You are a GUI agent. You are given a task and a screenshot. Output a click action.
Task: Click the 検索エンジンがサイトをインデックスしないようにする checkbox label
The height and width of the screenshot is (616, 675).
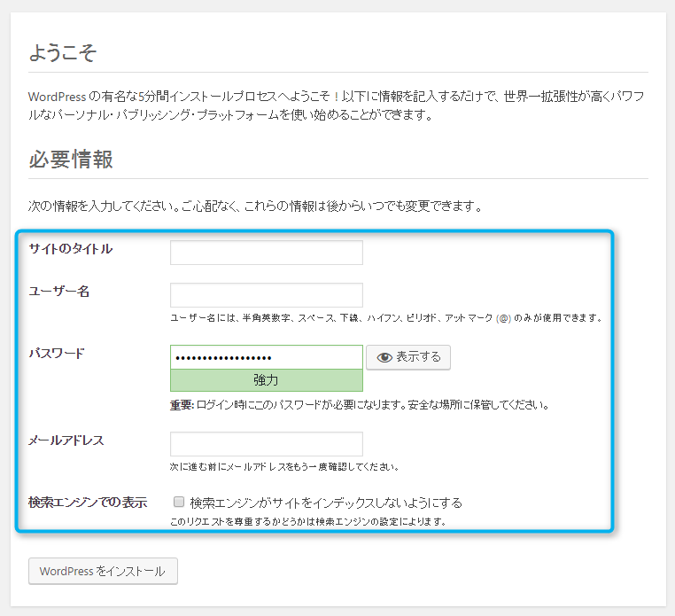pyautogui.click(x=326, y=503)
